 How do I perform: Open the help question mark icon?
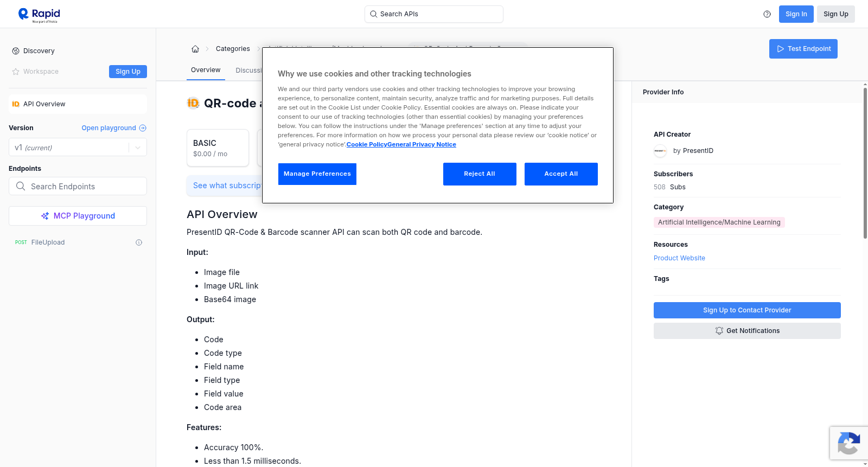pyautogui.click(x=767, y=14)
